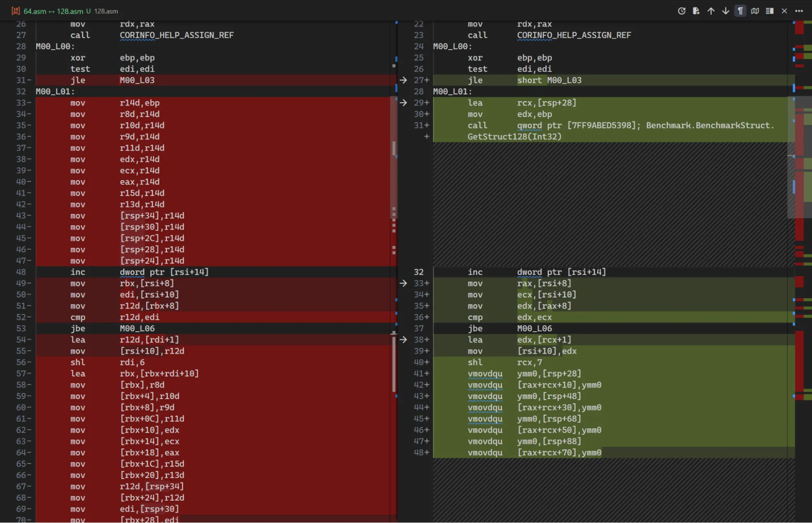
Task: Click the revert arrow beside line 38
Action: tap(403, 340)
